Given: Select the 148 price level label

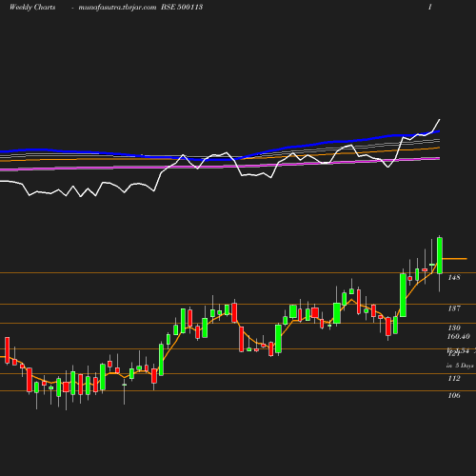Looking at the screenshot, I should 454,277.
